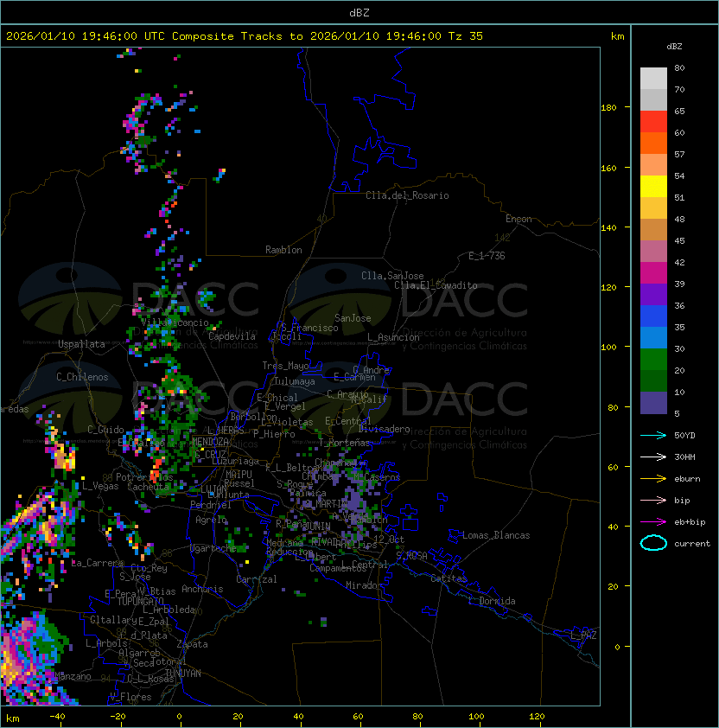The height and width of the screenshot is (728, 719).
Task: Select the purple 36-39 dBZ color swatch
Action: tap(653, 295)
